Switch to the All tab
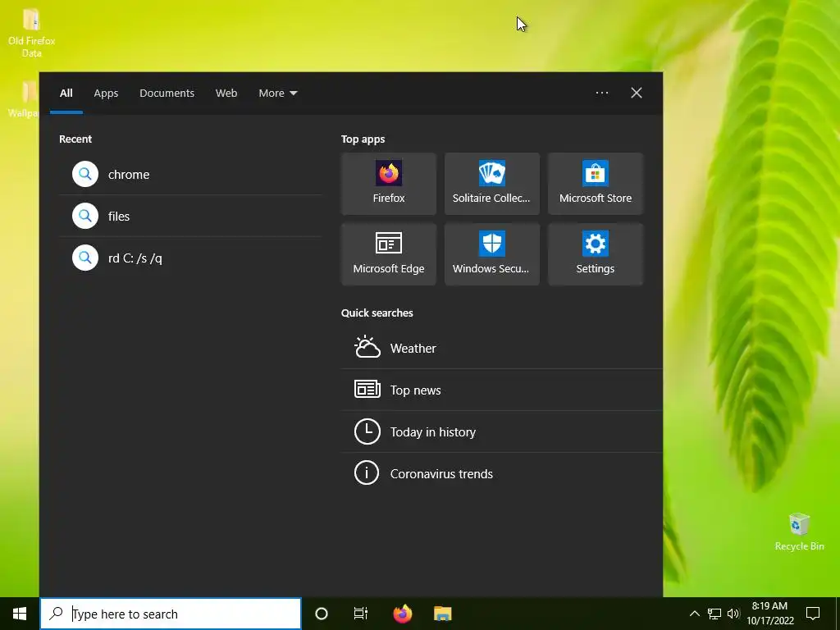The image size is (840, 630). (x=66, y=94)
